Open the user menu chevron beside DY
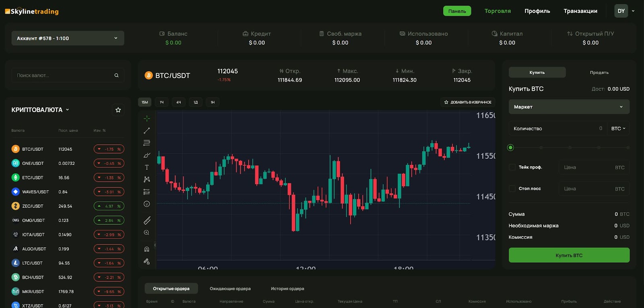 tap(633, 11)
